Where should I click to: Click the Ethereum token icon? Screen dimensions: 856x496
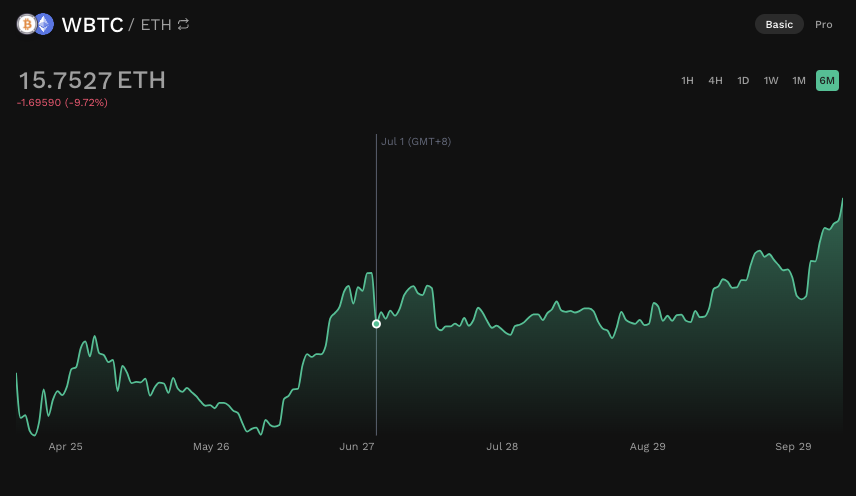[x=44, y=24]
